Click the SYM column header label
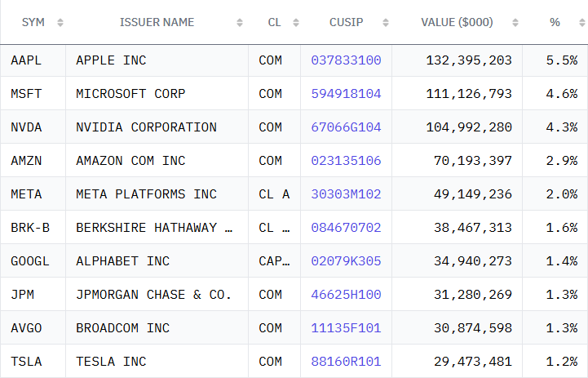This screenshot has width=588, height=378. [x=33, y=23]
